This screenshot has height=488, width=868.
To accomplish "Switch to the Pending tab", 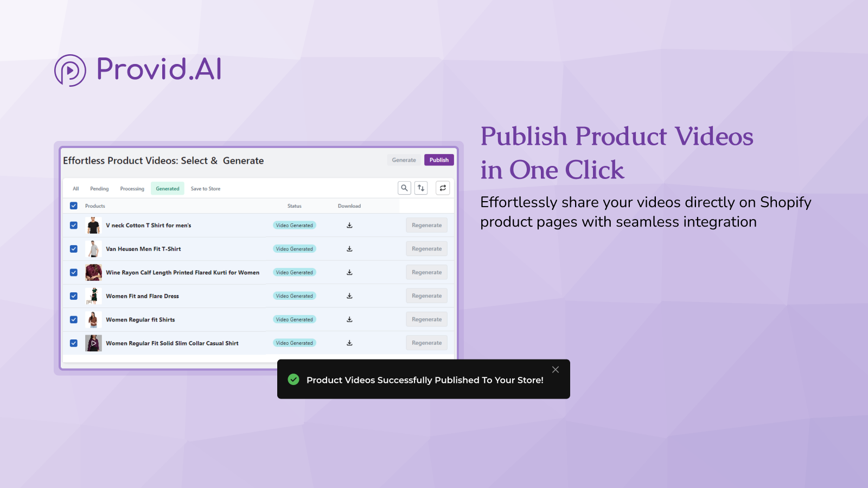I will point(99,189).
